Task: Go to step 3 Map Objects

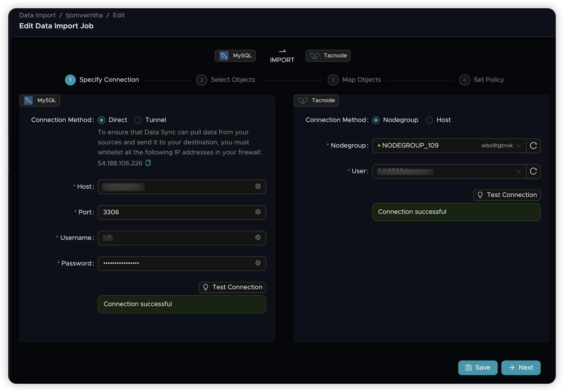Action: tap(354, 80)
